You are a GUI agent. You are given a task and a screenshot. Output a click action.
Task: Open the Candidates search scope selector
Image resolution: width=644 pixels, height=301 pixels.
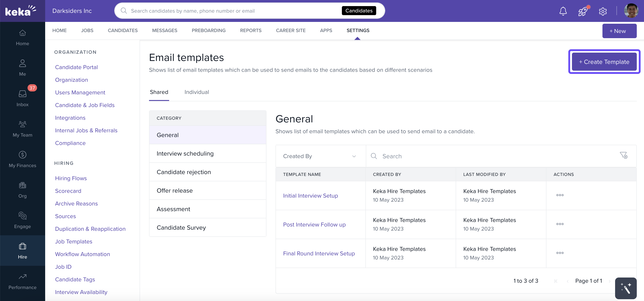(359, 11)
